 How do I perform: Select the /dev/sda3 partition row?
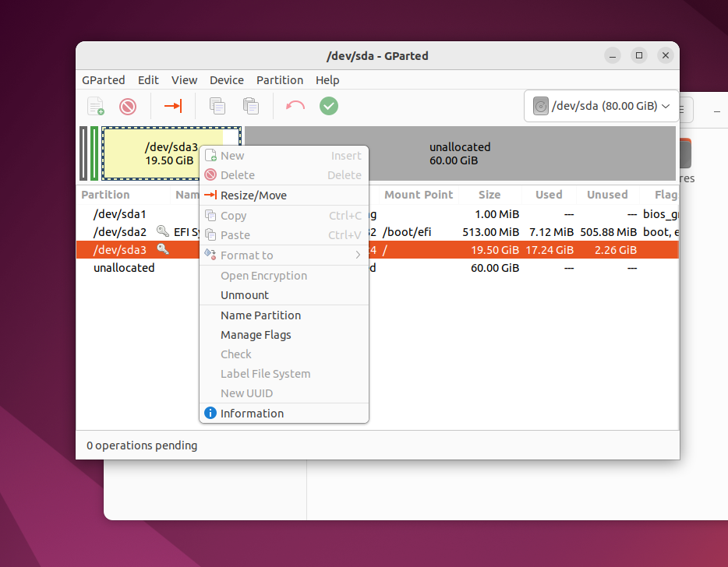coord(377,250)
